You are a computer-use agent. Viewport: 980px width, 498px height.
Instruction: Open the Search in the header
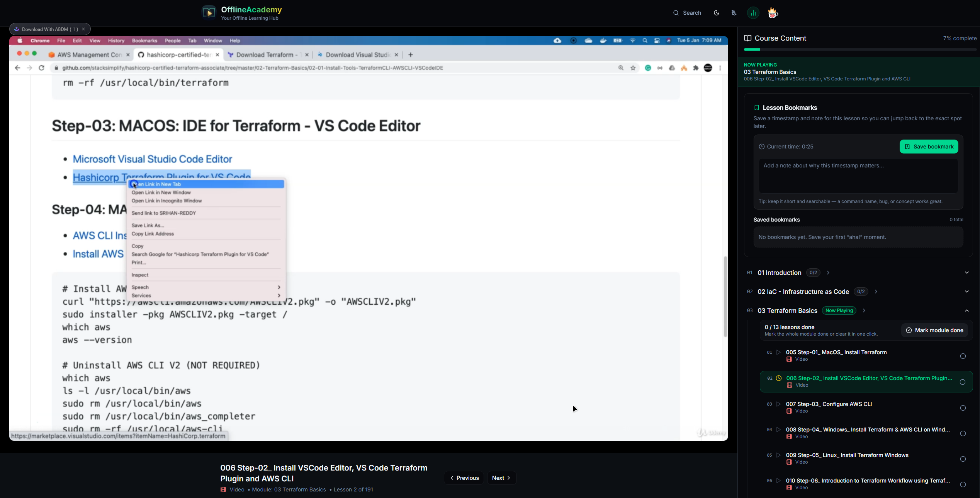687,13
